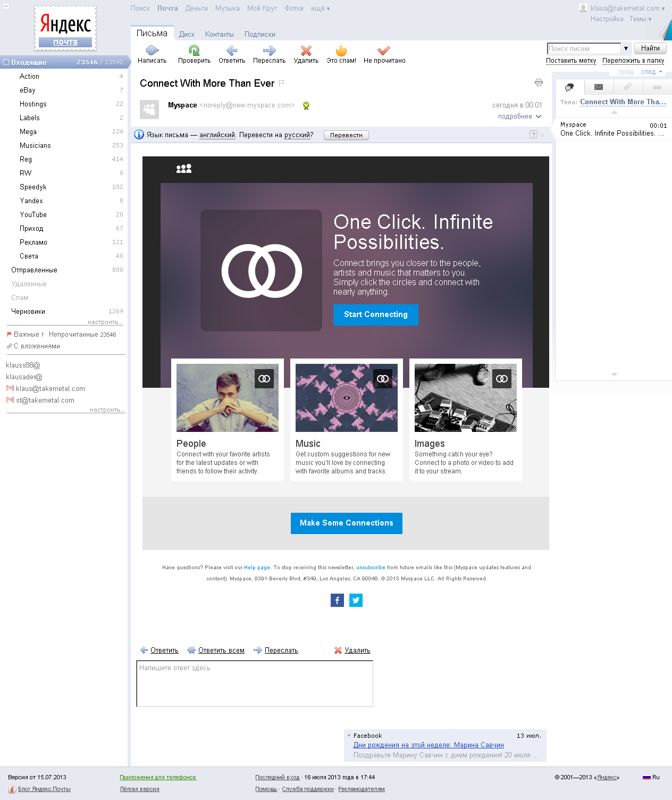Click the Ответить toolbar reply icon
Screen dimensions: 672x800
231,51
